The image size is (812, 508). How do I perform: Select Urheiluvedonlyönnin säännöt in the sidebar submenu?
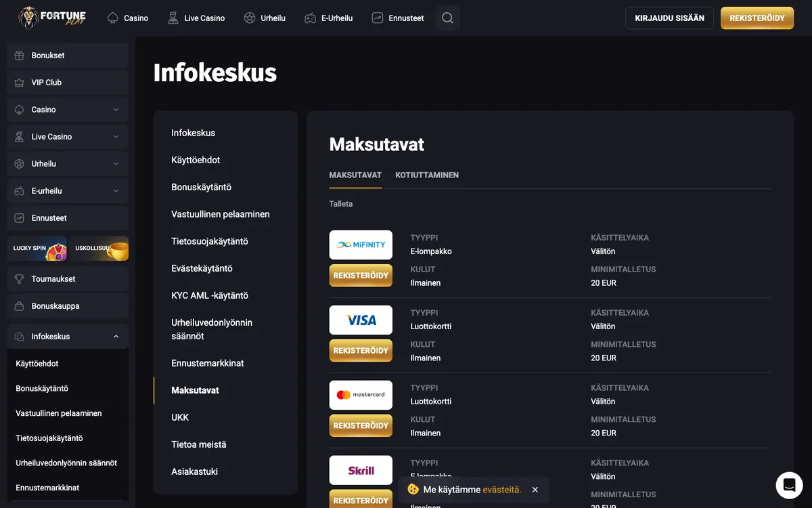point(66,463)
